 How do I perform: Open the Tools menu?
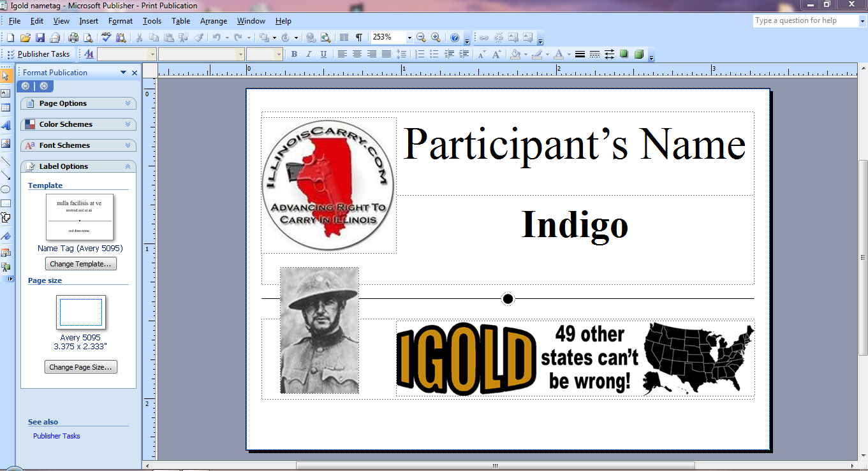pyautogui.click(x=152, y=21)
